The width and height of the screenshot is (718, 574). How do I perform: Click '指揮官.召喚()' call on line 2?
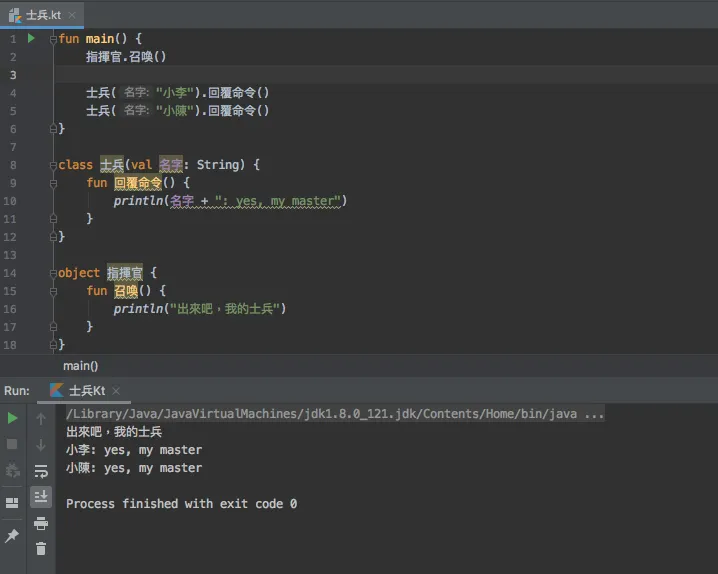click(x=126, y=57)
